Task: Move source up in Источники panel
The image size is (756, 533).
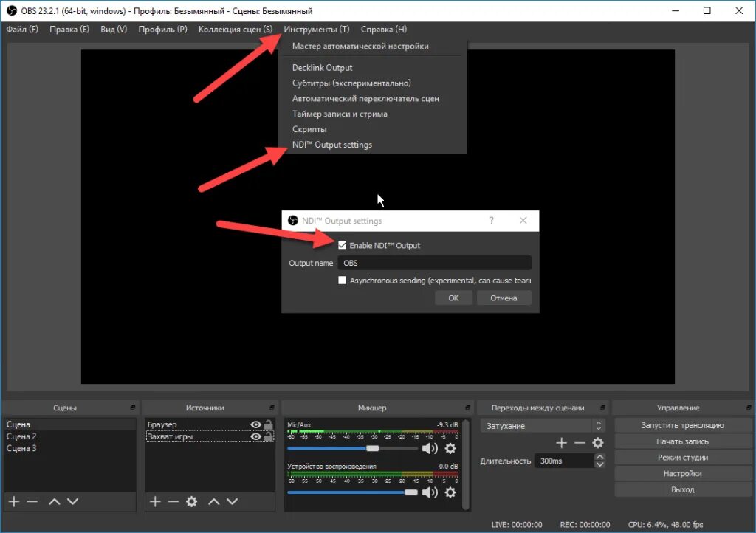Action: (x=214, y=502)
